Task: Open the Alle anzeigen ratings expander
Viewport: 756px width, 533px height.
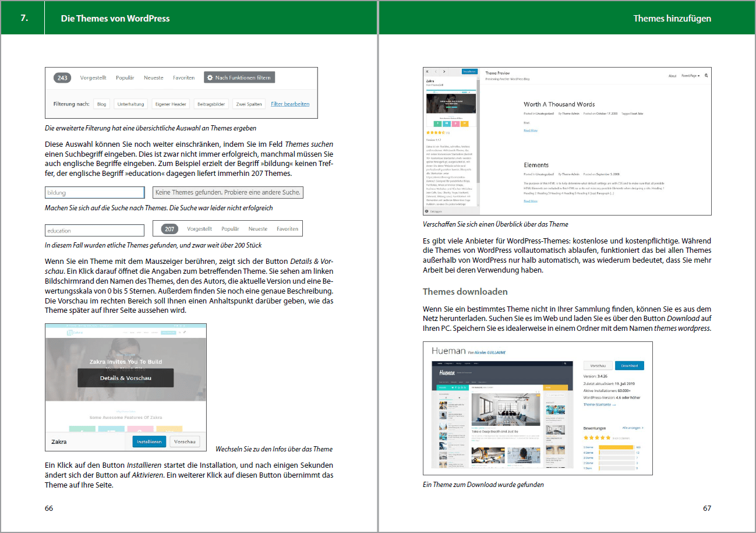Action: pos(633,428)
